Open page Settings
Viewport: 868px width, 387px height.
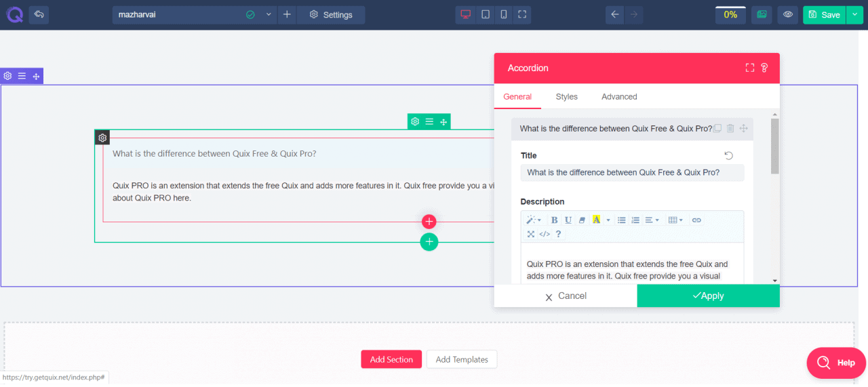(331, 14)
